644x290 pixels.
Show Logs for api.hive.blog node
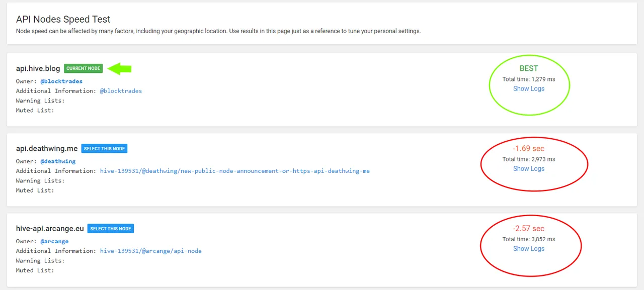click(x=529, y=88)
